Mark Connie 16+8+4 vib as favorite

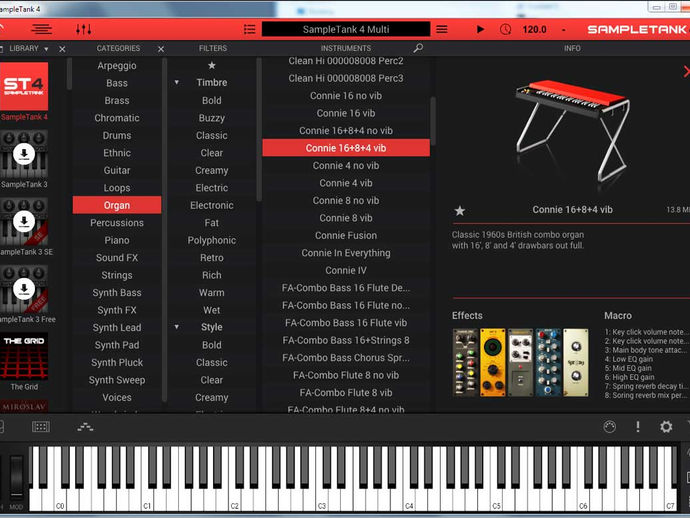pos(459,210)
